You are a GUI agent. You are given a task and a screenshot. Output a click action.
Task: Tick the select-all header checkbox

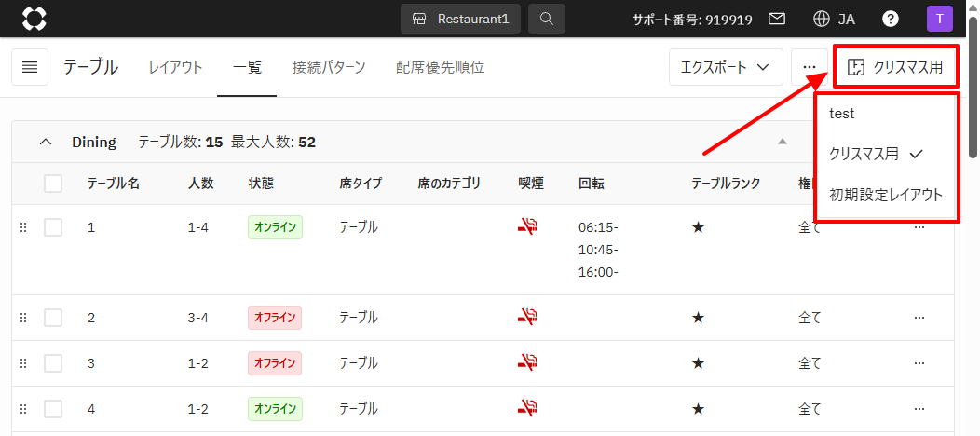53,184
